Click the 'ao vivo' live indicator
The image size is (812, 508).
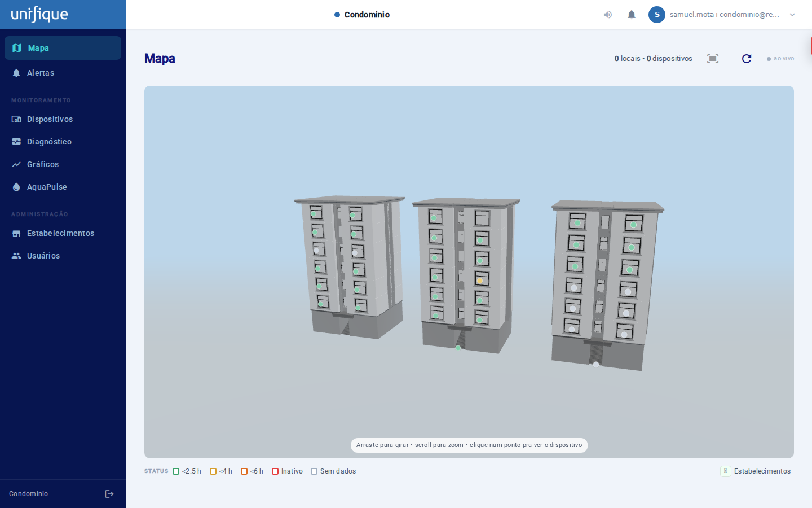(x=780, y=59)
